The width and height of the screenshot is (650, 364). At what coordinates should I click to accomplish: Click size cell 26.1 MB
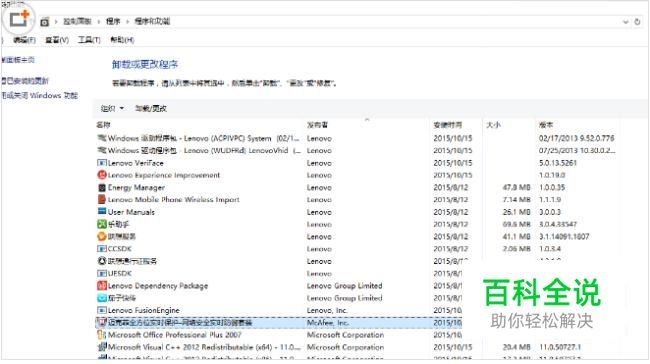tap(517, 212)
